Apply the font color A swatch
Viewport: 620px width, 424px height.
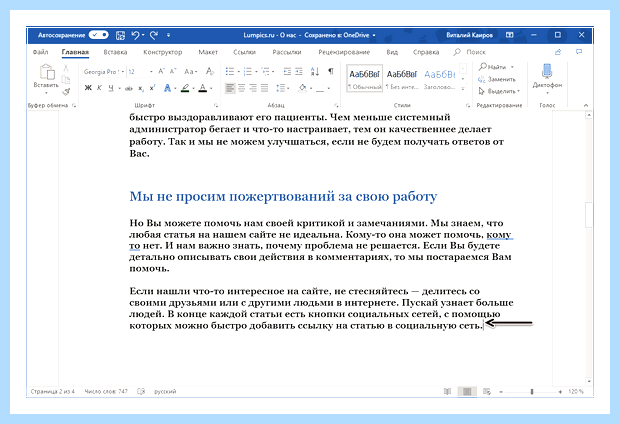[x=203, y=88]
